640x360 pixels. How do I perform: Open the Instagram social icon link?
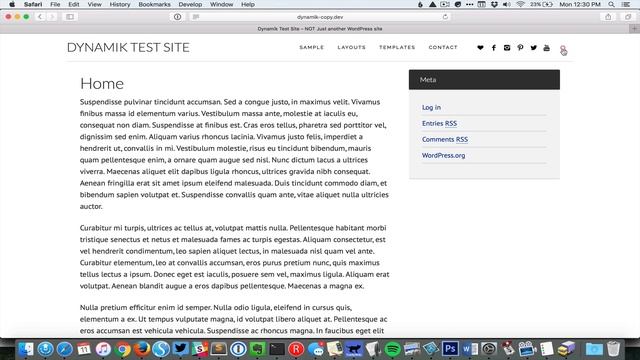coord(507,48)
